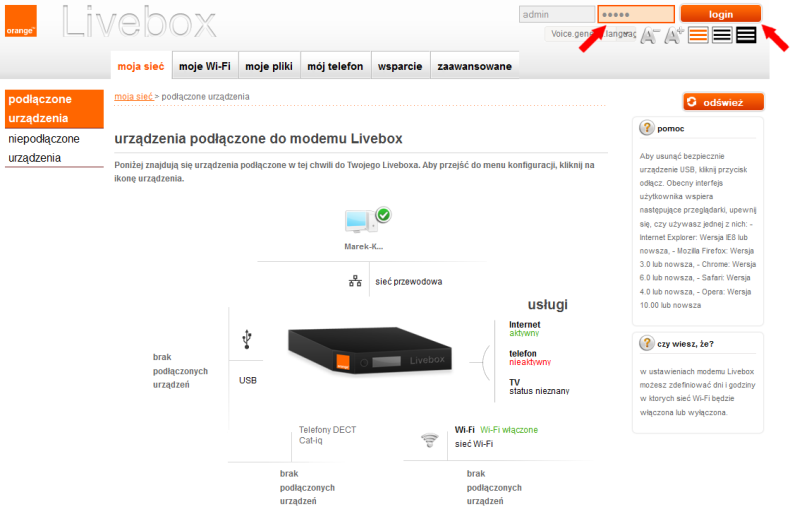
Task: Click the 'USB' label
Action: [x=247, y=380]
